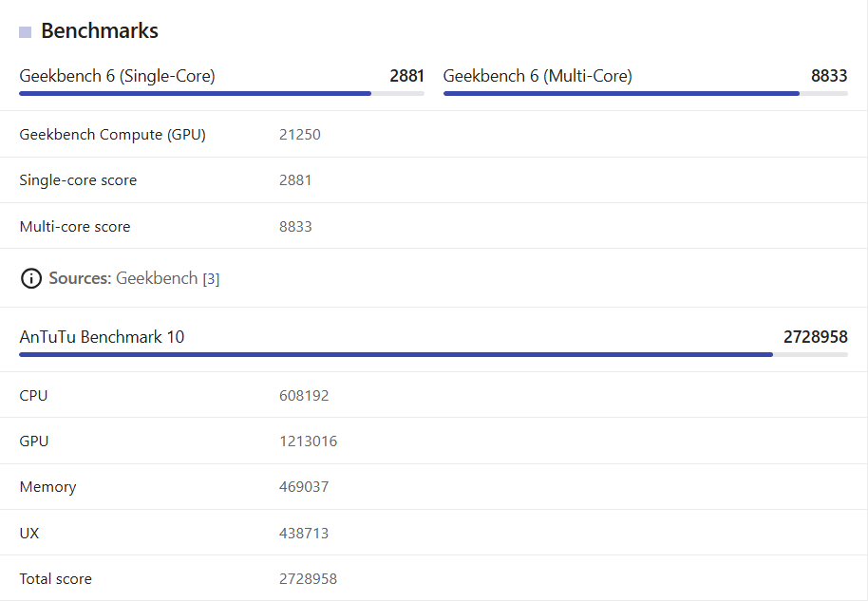Click the bold 2728958 AnTuTu headline score
Viewport: 868px width, 601px height.
point(816,337)
